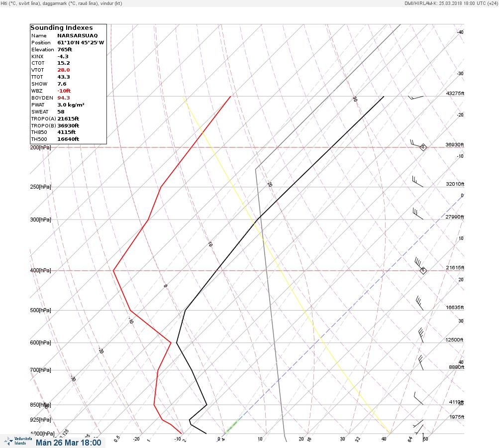
Task: Click the 400[hPa] pressure label
Action: pyautogui.click(x=40, y=270)
